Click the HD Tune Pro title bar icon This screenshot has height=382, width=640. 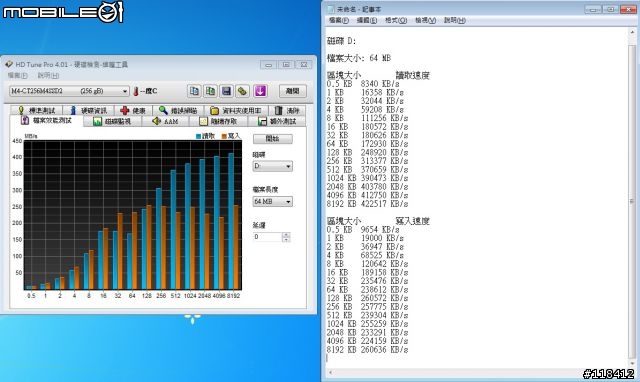tap(9, 64)
